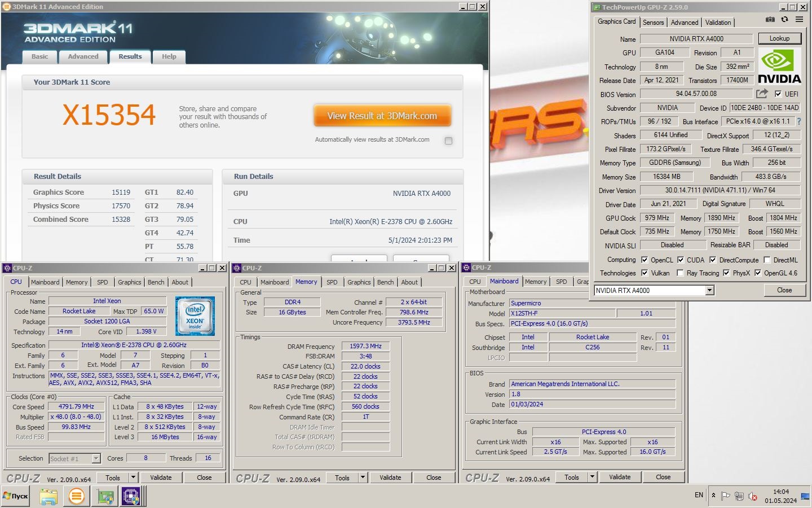Click the BIOS export share icon

tap(762, 94)
